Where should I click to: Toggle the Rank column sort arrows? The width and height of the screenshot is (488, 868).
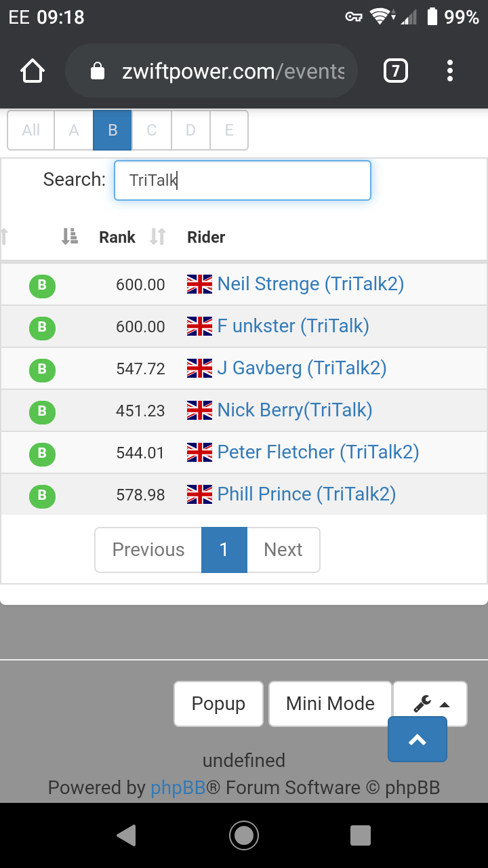pyautogui.click(x=157, y=237)
